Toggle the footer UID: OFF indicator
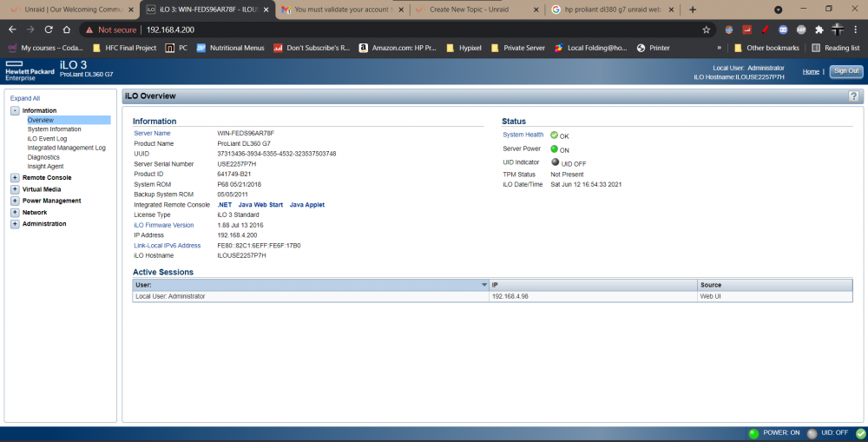Screen dimensions: 868x442 pyautogui.click(x=812, y=433)
